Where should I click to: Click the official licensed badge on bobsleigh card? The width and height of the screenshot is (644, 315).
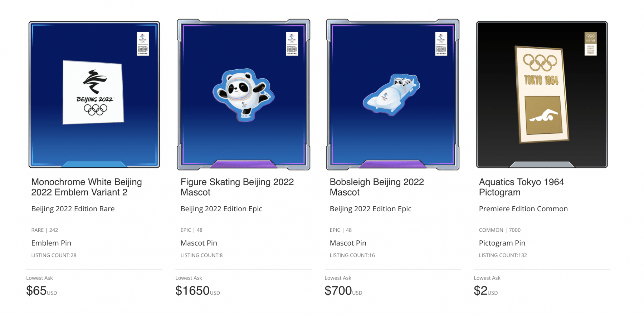[441, 44]
